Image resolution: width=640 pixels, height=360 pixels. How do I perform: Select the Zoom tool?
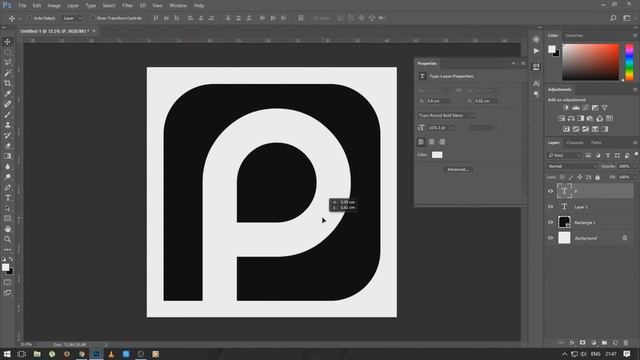pyautogui.click(x=7, y=240)
